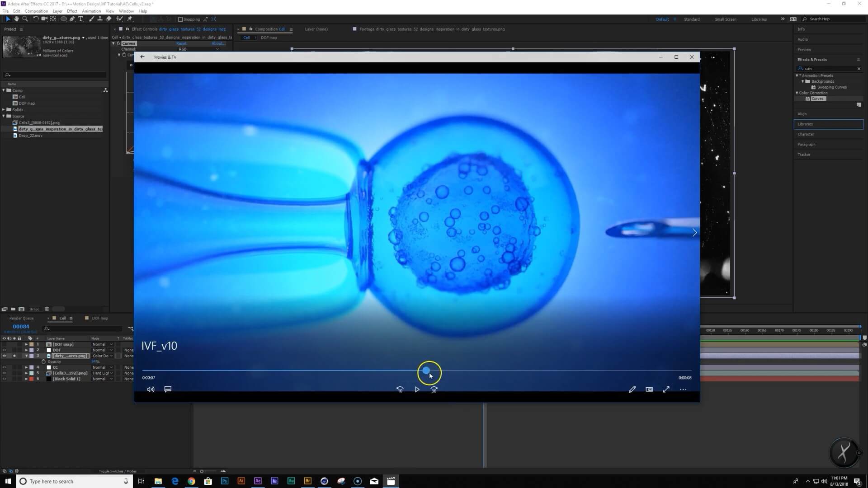This screenshot has height=488, width=868.
Task: Select the Pen tool
Action: [x=72, y=19]
